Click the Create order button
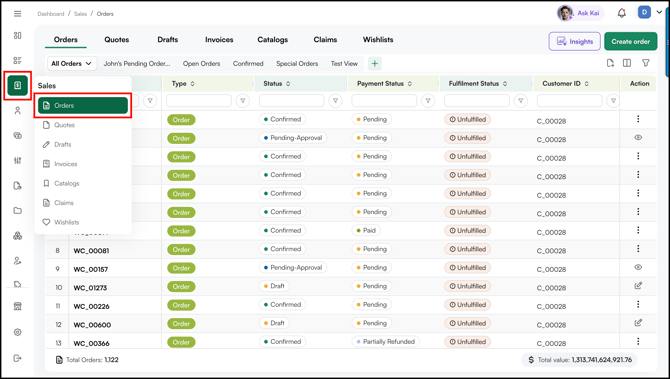This screenshot has width=670, height=379. [631, 41]
